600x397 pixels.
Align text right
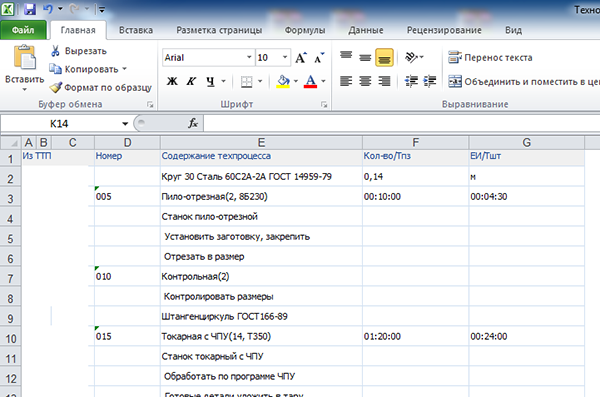pyautogui.click(x=384, y=81)
